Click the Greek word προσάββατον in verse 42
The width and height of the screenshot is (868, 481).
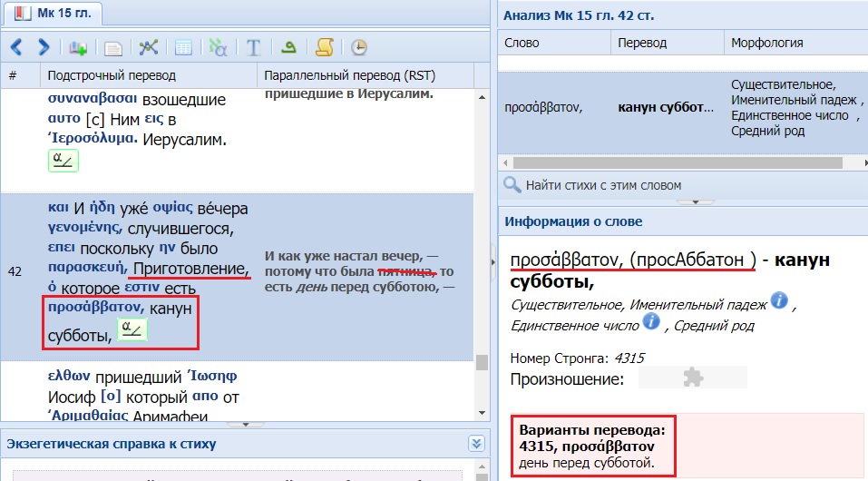pos(95,309)
